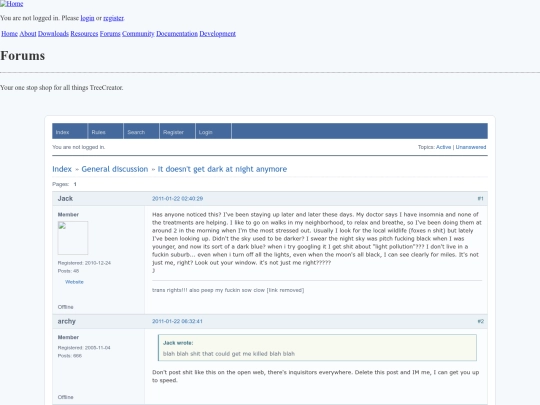This screenshot has height=405, width=540.
Task: Click Member label under archy
Action: coord(68,337)
